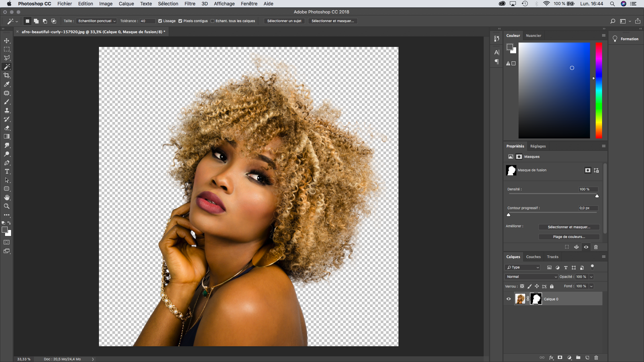
Task: Select the Path Selection tool
Action: click(x=7, y=180)
